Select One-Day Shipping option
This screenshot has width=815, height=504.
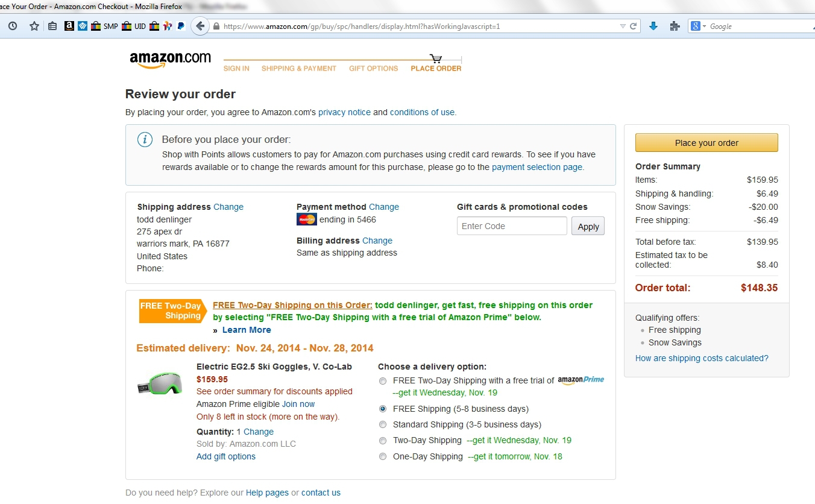[383, 456]
